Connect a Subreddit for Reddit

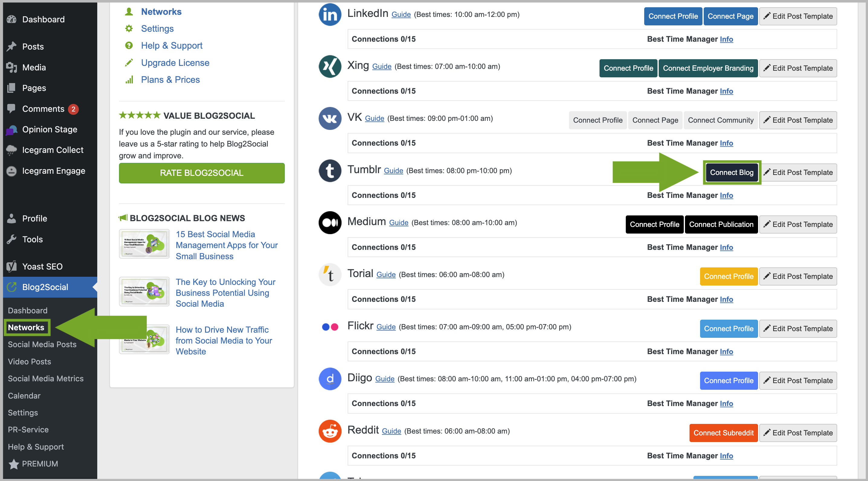[723, 432]
